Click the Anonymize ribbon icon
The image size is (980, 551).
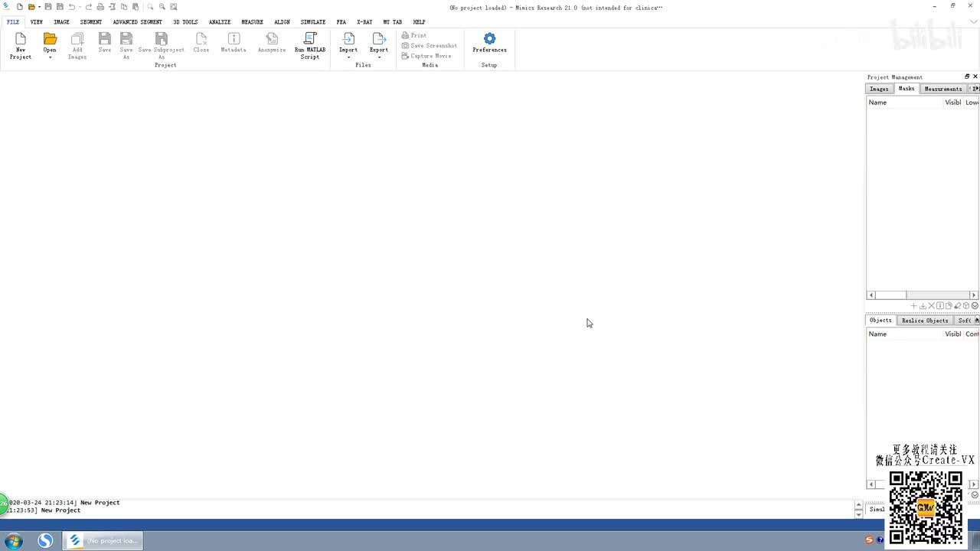click(x=272, y=39)
